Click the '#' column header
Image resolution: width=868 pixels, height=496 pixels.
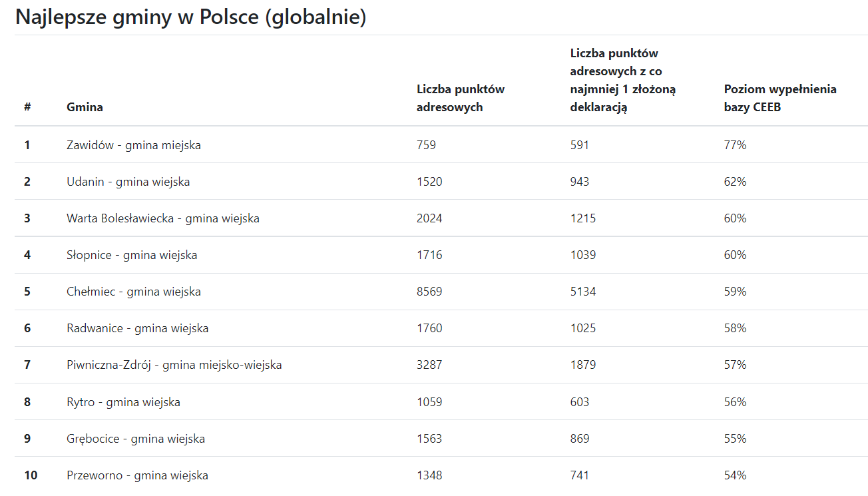click(27, 107)
